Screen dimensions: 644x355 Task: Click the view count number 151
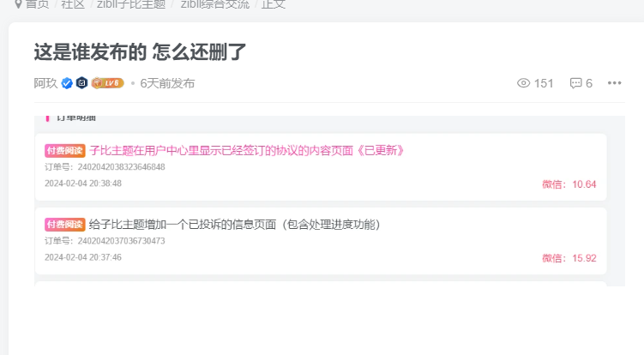544,83
